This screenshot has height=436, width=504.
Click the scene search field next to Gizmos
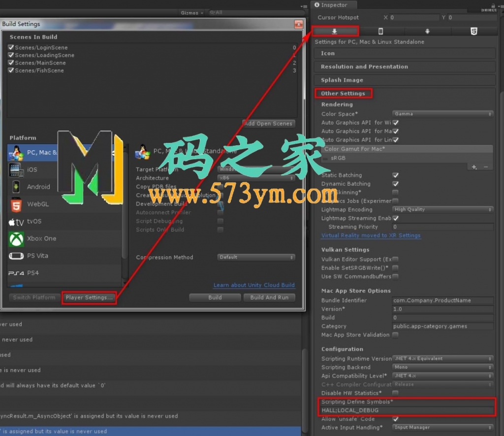point(255,13)
